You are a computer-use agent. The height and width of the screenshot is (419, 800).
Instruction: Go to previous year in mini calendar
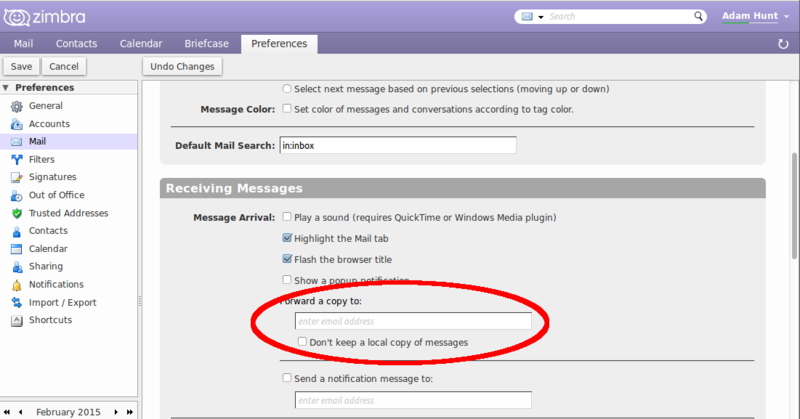pyautogui.click(x=7, y=412)
